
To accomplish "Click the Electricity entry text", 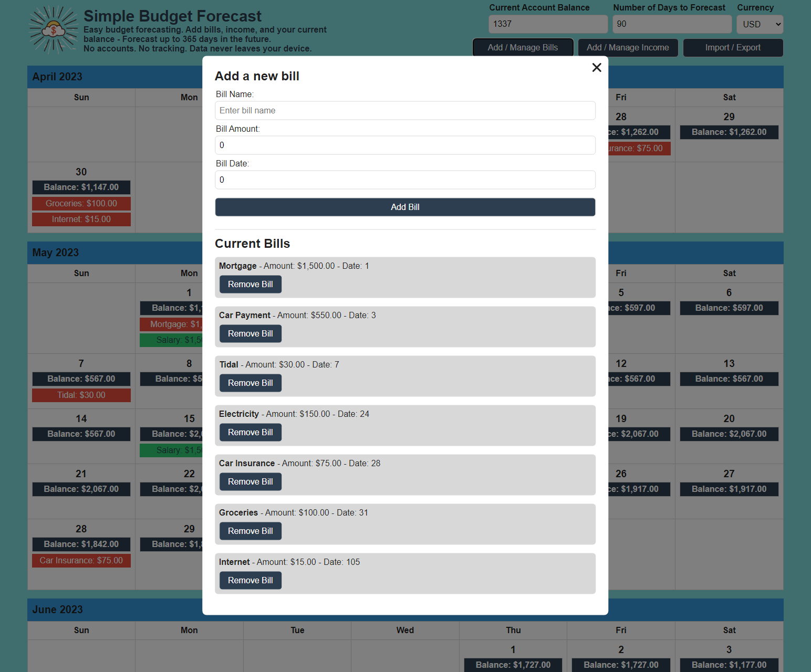I will pyautogui.click(x=294, y=414).
